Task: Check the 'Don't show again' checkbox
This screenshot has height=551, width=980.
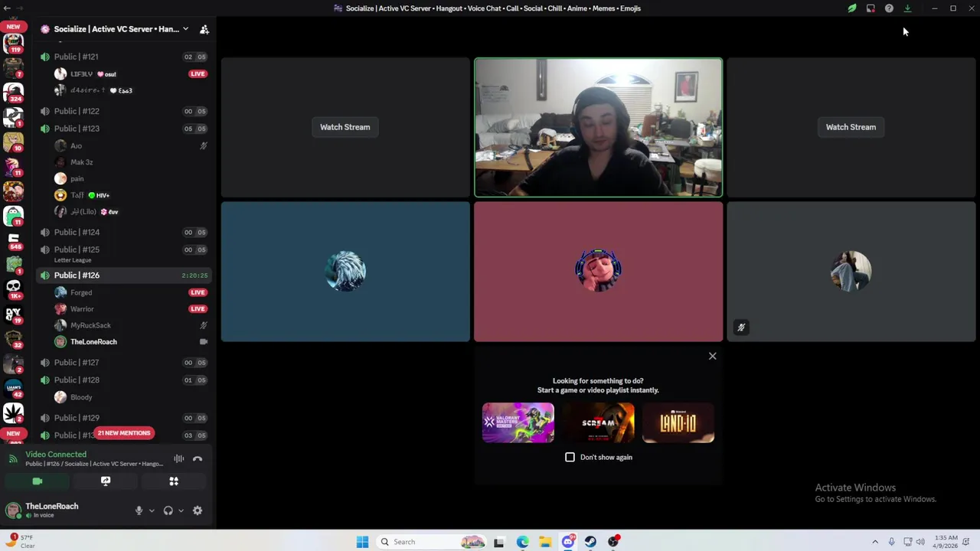Action: 570,457
